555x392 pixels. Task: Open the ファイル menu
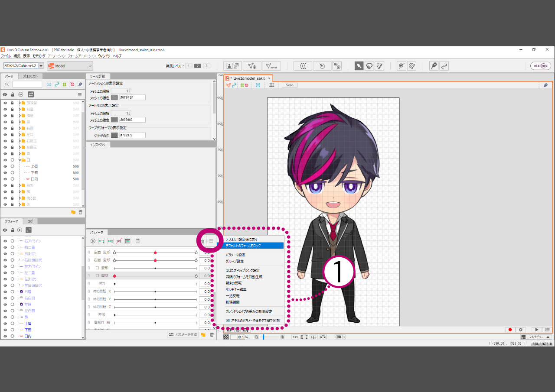pos(6,56)
